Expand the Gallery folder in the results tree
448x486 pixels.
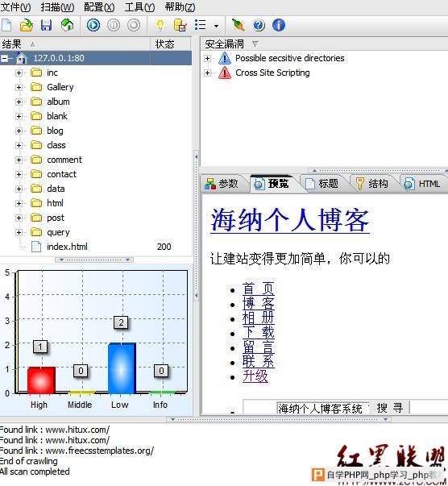coord(19,87)
